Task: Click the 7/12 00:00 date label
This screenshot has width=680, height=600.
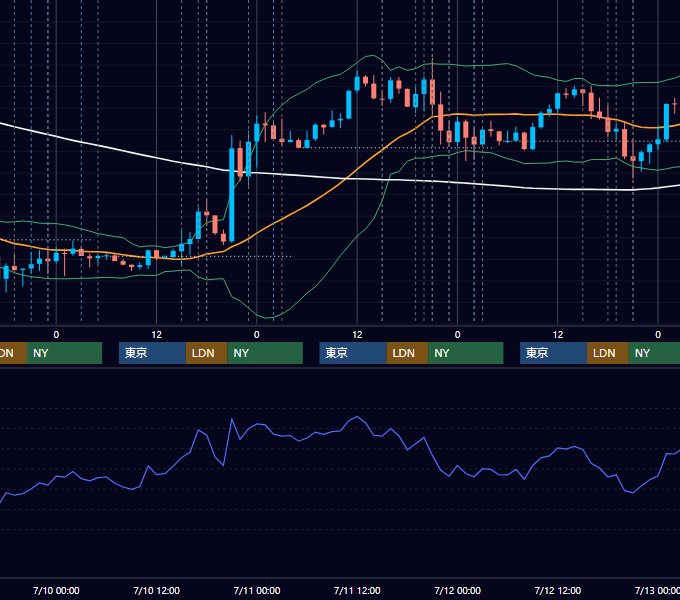Action: 458,590
